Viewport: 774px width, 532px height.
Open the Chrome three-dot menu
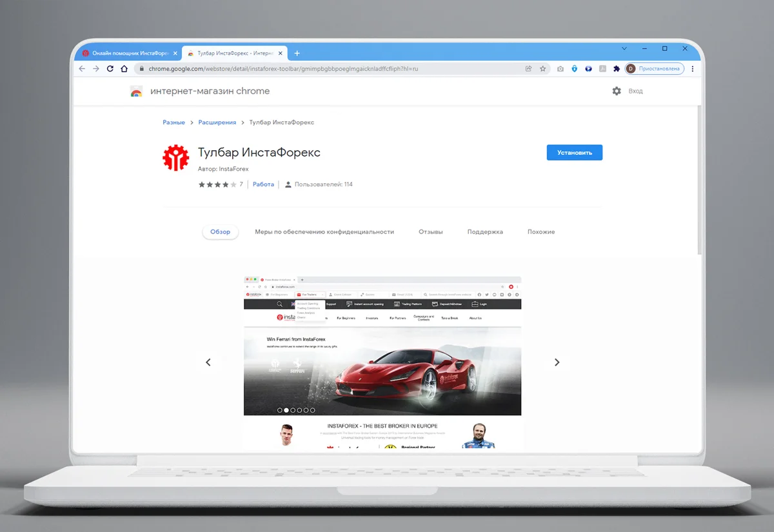coord(693,69)
